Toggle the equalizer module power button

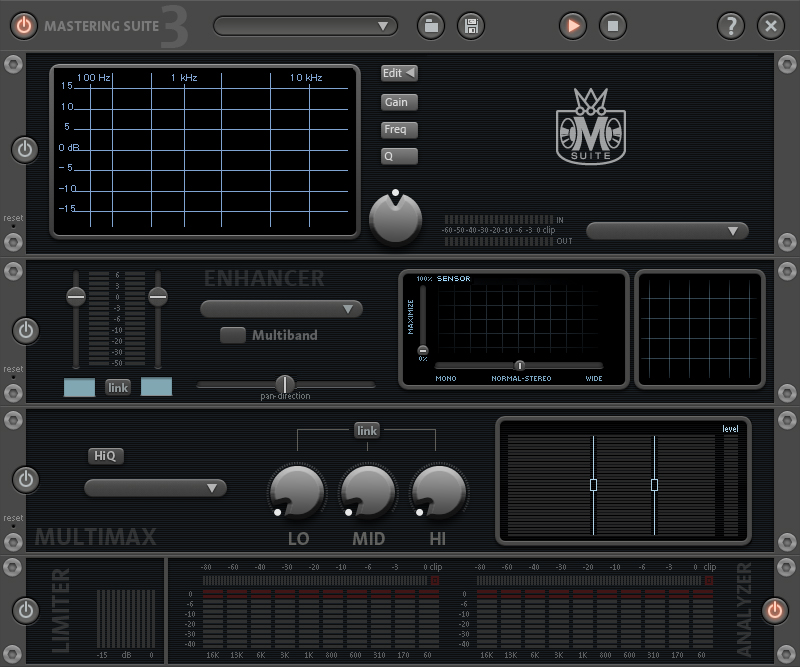[x=25, y=150]
